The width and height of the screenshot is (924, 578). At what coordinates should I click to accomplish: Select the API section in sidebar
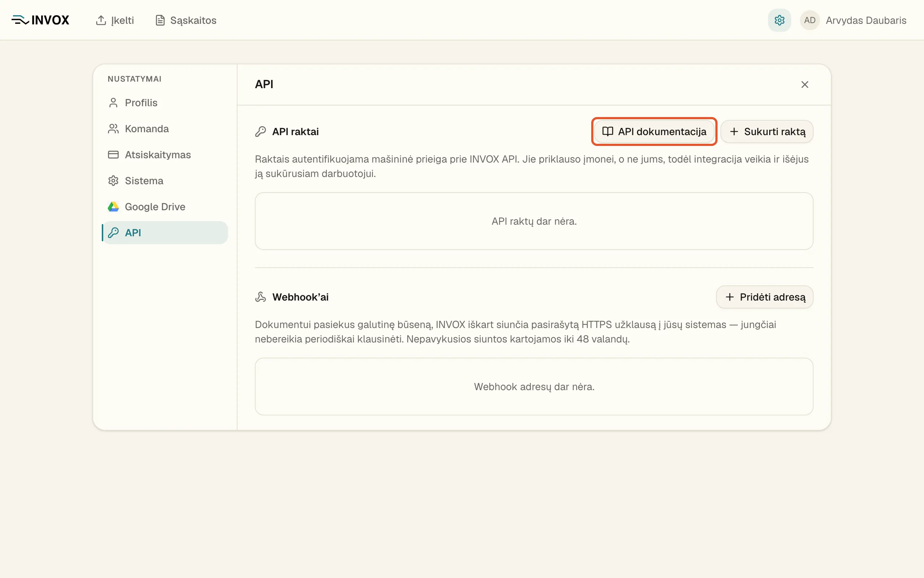pos(165,233)
